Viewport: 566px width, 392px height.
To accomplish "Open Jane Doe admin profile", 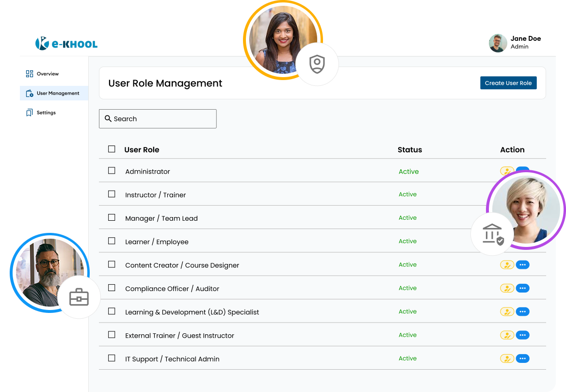I will point(515,43).
